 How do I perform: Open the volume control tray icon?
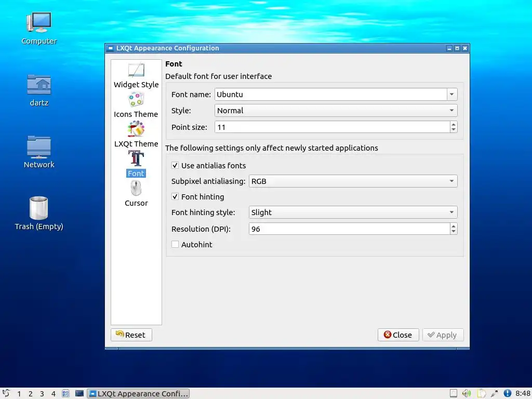coord(467,393)
